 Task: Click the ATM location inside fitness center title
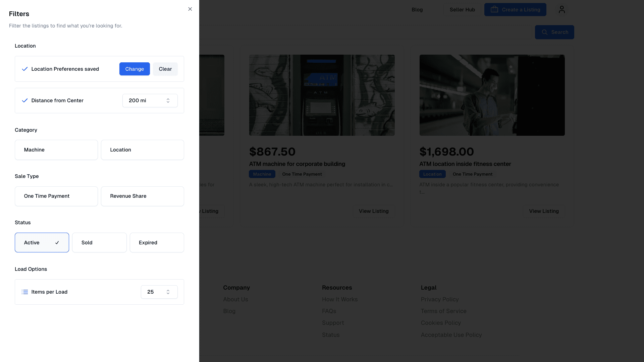point(465,164)
